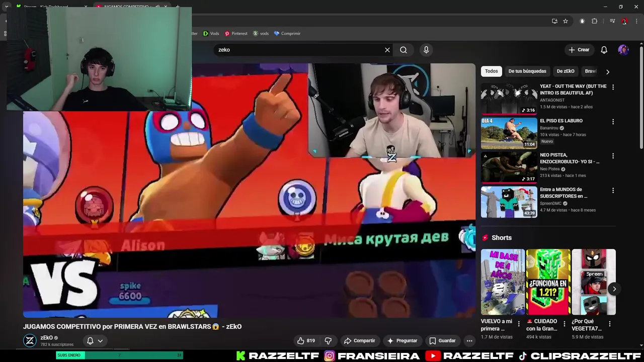Open the zEkO channel avatar
This screenshot has width=644, height=362.
tap(30, 340)
